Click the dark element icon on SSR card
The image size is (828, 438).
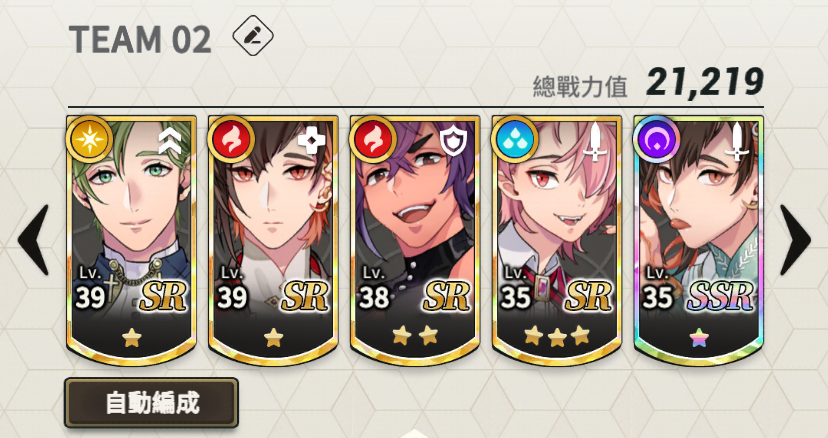(x=656, y=139)
